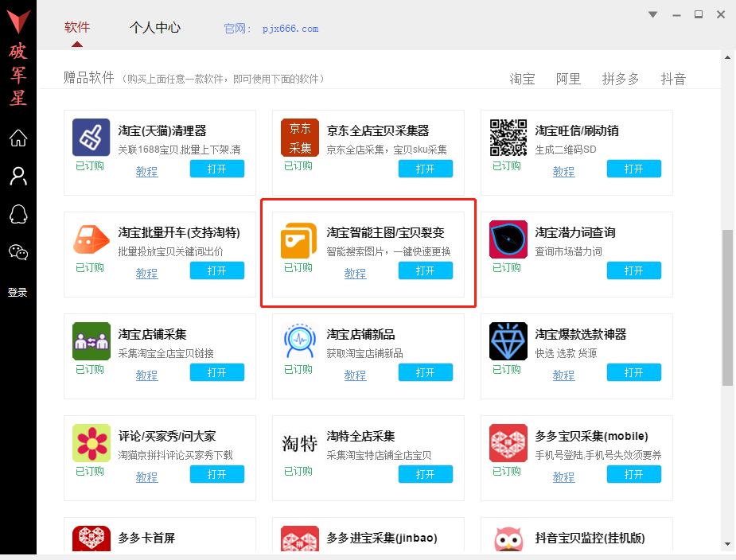Click the 多多进宝采集(jinbao) icon
This screenshot has width=736, height=560.
300,539
